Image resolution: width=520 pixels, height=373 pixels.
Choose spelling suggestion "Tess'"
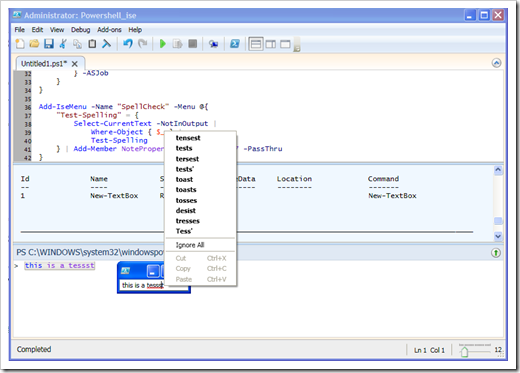click(x=184, y=231)
